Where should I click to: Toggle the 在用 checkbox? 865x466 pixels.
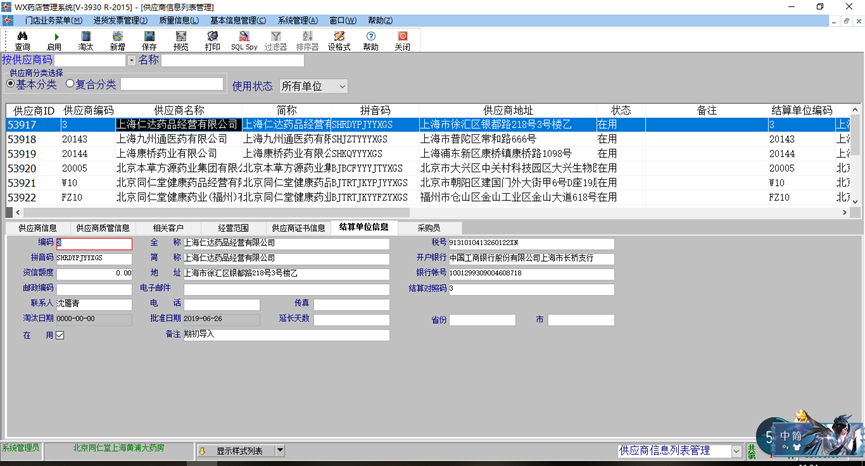(60, 335)
